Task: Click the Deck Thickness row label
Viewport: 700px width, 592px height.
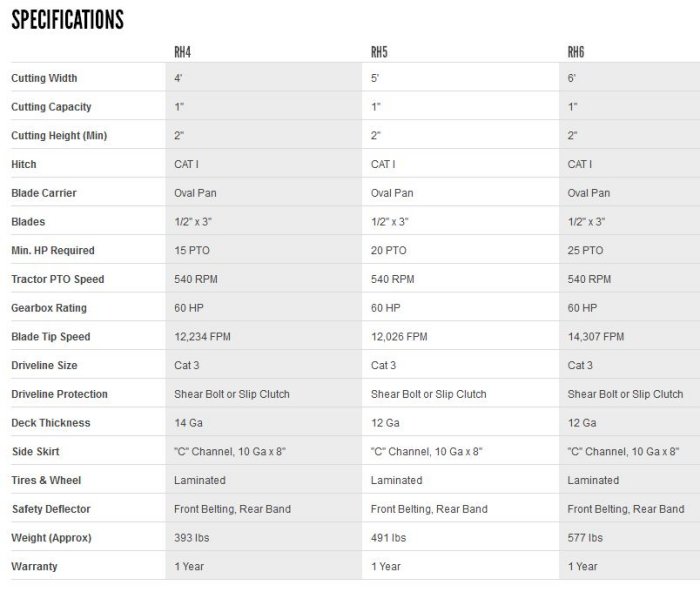Action: 50,423
